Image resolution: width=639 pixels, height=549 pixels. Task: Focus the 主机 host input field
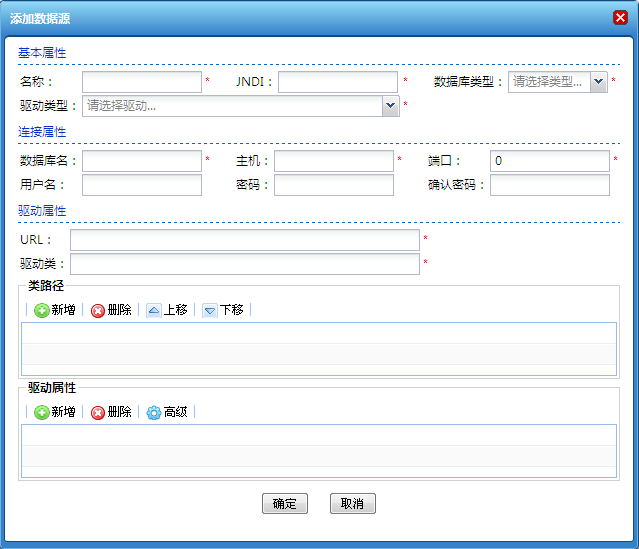point(334,161)
